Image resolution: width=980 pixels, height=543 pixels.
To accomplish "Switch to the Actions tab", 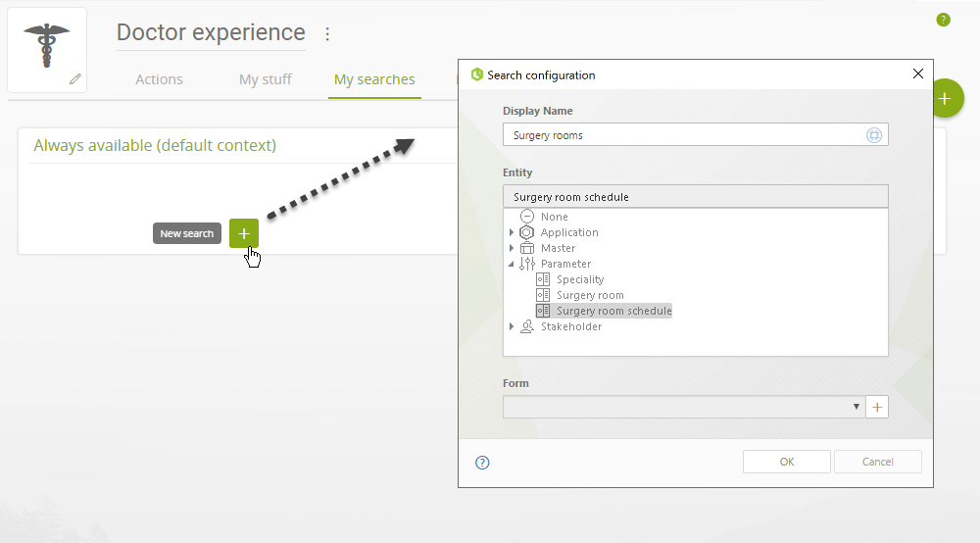I will click(160, 79).
